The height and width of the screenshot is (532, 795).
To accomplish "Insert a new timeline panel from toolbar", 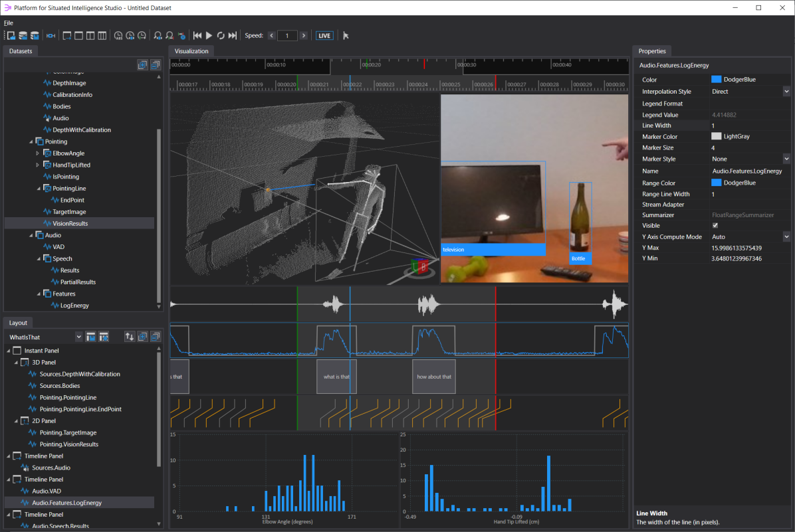I will point(66,35).
